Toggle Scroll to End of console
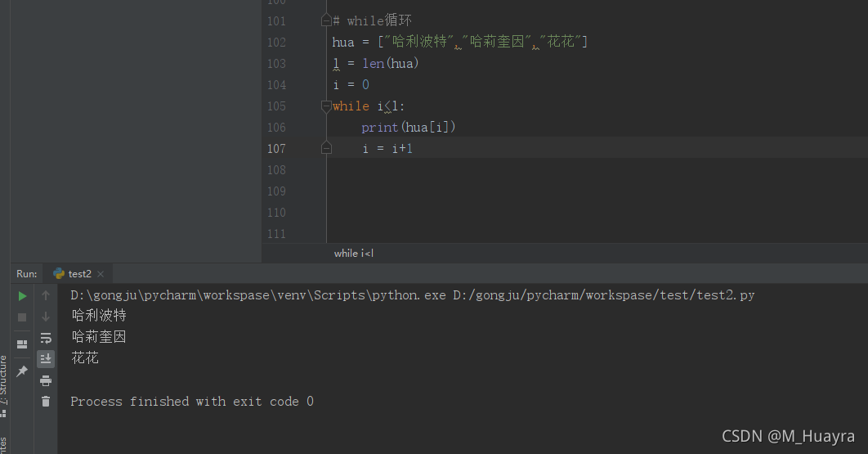This screenshot has height=454, width=868. pyautogui.click(x=46, y=358)
